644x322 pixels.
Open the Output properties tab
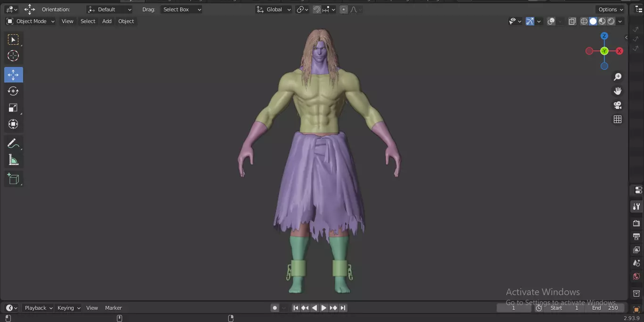coord(636,236)
